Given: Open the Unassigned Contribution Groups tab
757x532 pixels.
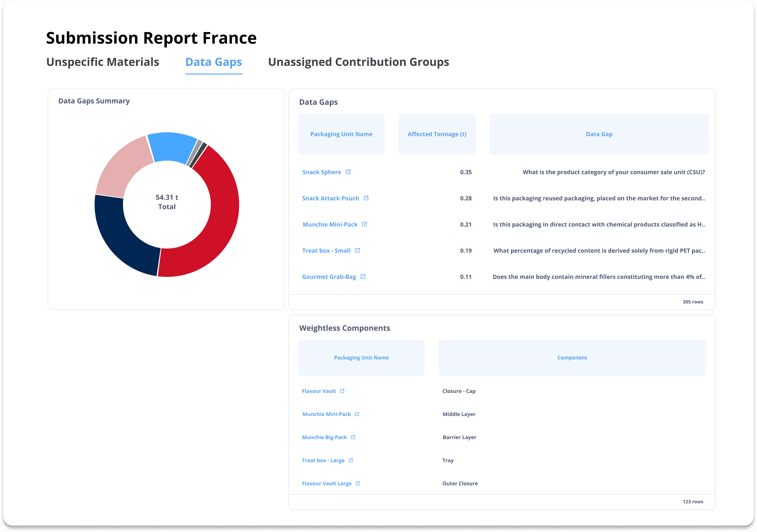Looking at the screenshot, I should tap(358, 62).
